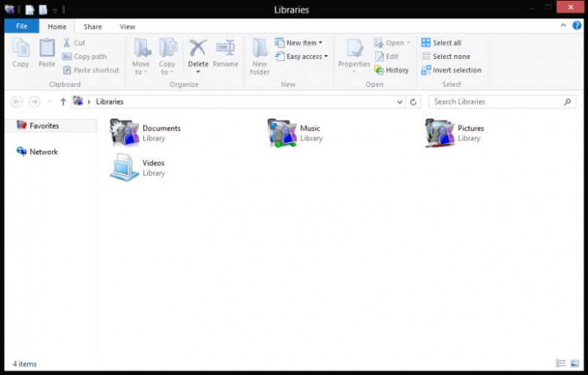Expand the Delete options arrow
The image size is (588, 375).
pyautogui.click(x=198, y=72)
